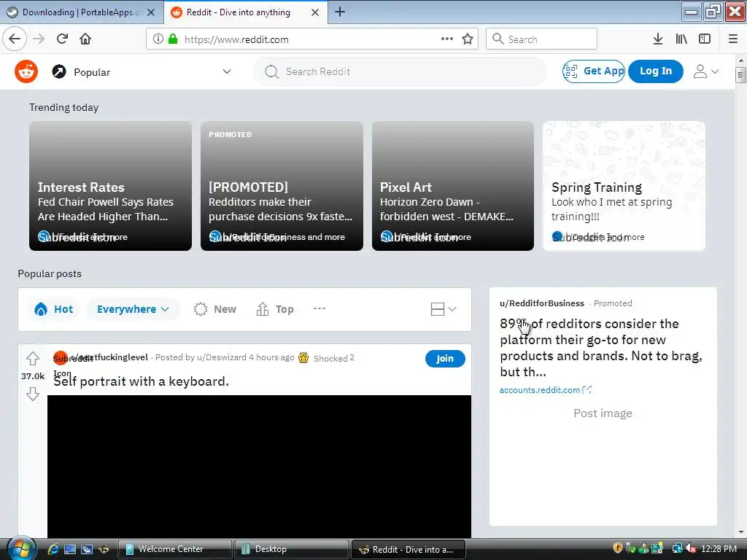The image size is (747, 560).
Task: Open the Downloads arrow icon
Action: tap(658, 39)
